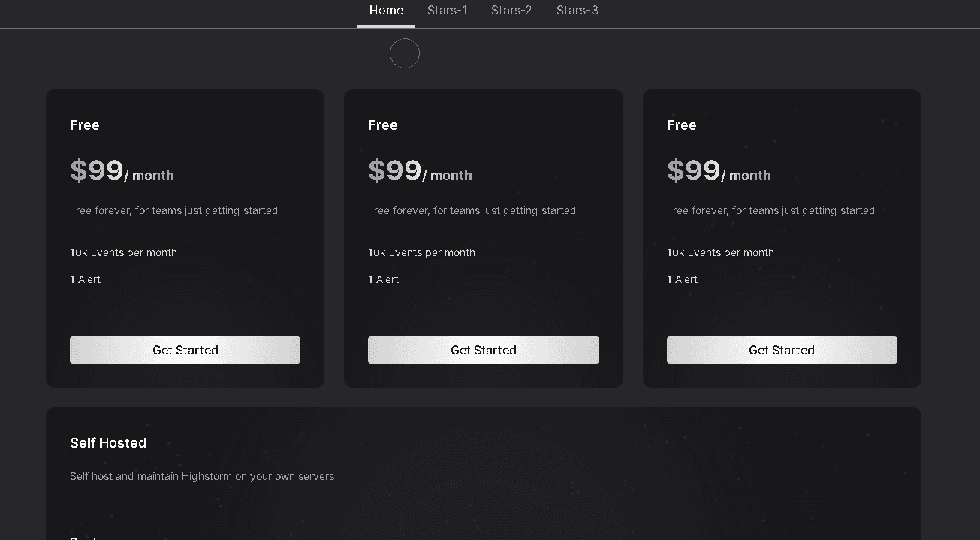This screenshot has height=540, width=980.
Task: Click 10k Events per month in first card
Action: pyautogui.click(x=123, y=252)
